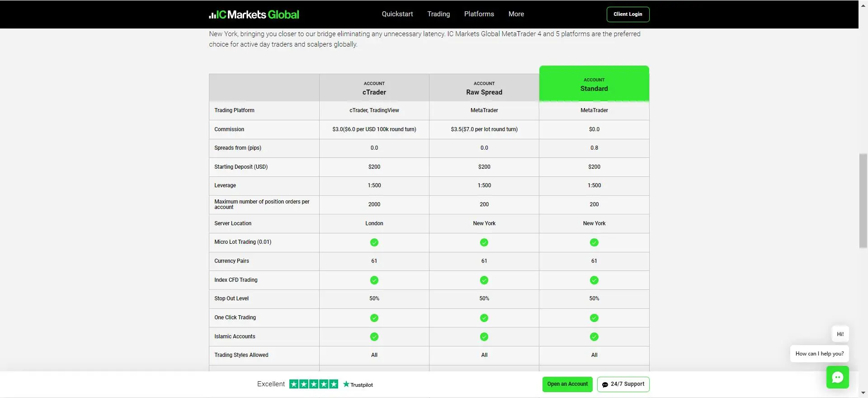Open the Quickstart menu
The height and width of the screenshot is (398, 868).
click(x=397, y=14)
